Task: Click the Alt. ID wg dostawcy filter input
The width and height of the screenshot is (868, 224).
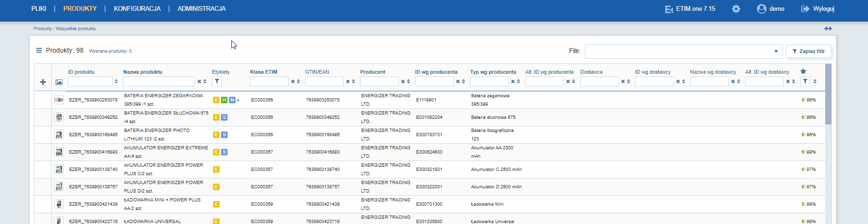Action: pos(765,82)
